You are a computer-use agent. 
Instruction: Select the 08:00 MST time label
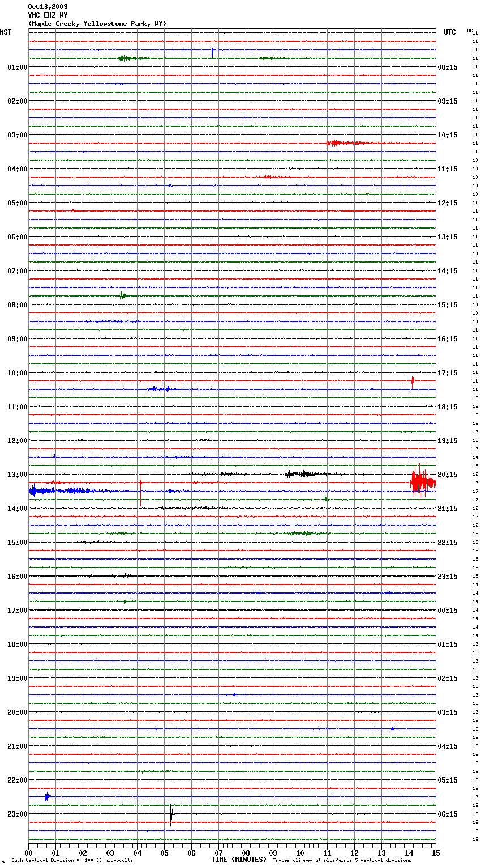click(x=18, y=305)
